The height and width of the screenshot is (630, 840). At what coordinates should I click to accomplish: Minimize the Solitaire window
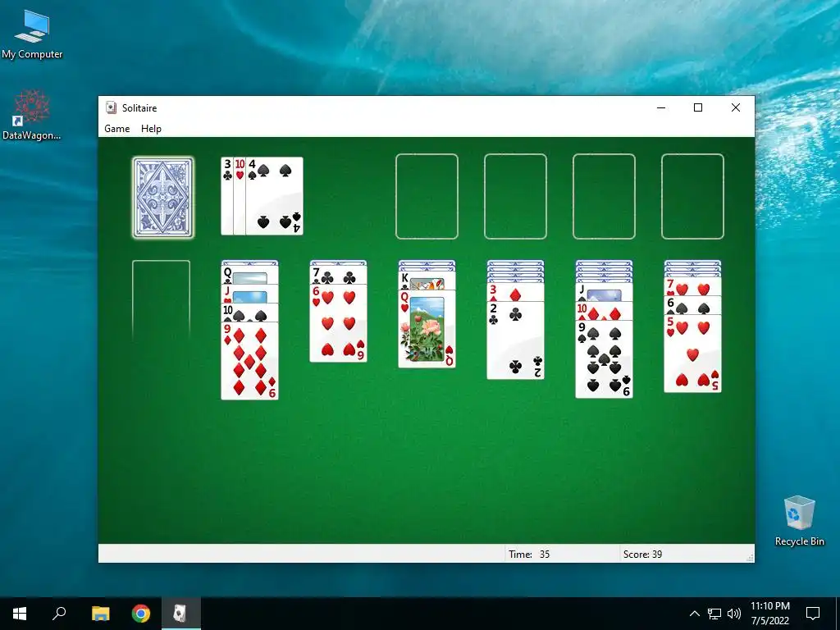tap(661, 107)
